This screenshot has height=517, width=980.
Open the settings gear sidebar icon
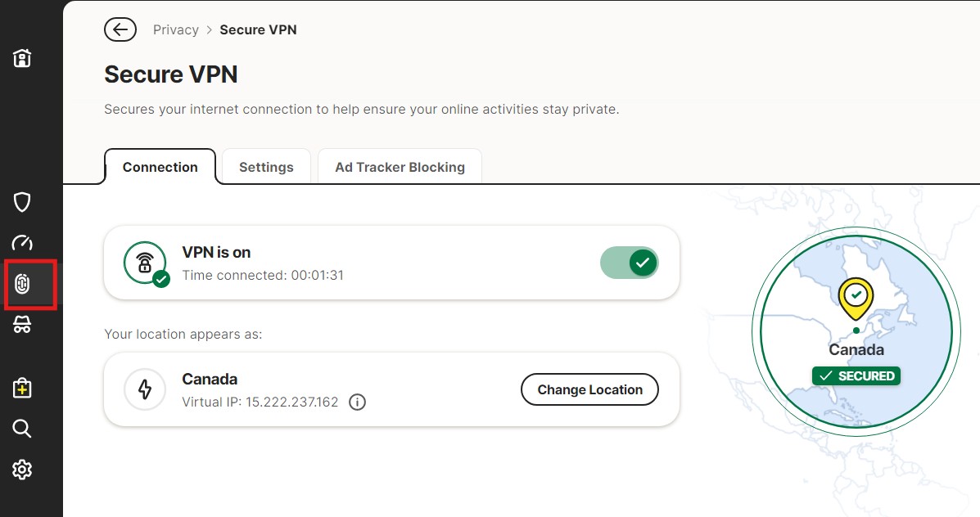point(22,470)
